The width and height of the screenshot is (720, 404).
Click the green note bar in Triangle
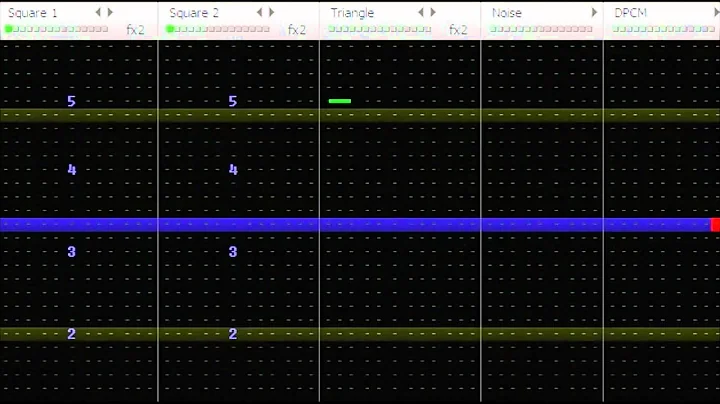click(340, 101)
